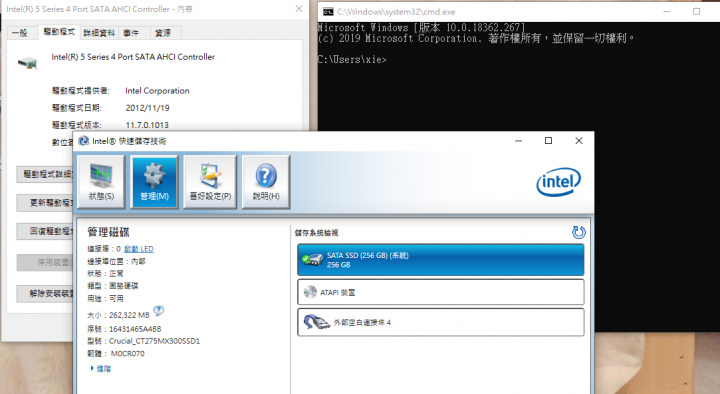Click the SATA SSD drive icon
This screenshot has height=394, width=720.
(x=313, y=260)
